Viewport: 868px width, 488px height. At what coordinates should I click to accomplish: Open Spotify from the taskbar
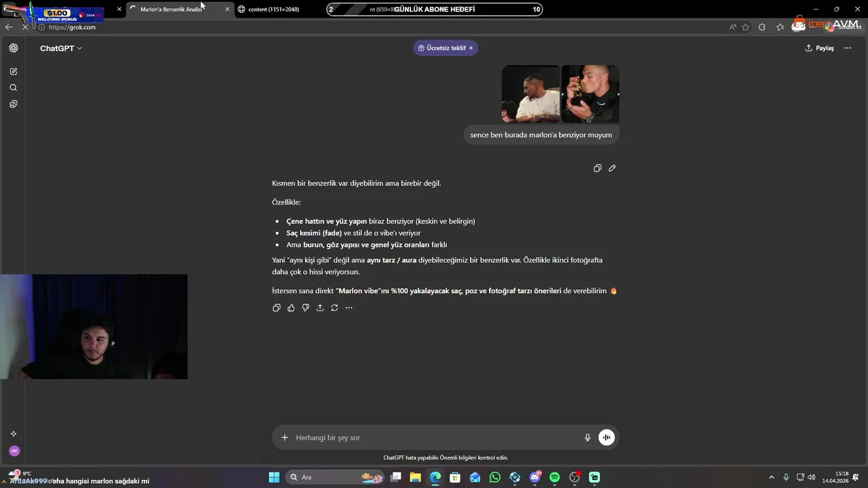[x=555, y=477]
